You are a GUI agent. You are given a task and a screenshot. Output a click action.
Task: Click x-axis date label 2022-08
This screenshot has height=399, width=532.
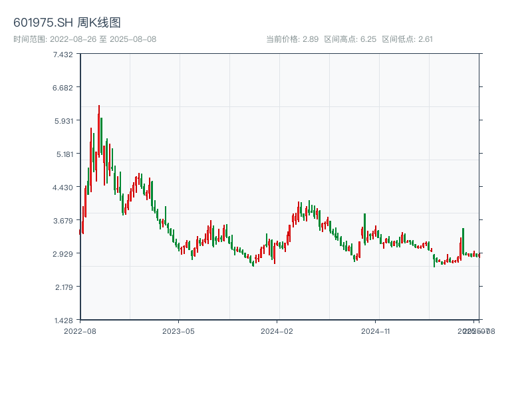click(x=80, y=331)
